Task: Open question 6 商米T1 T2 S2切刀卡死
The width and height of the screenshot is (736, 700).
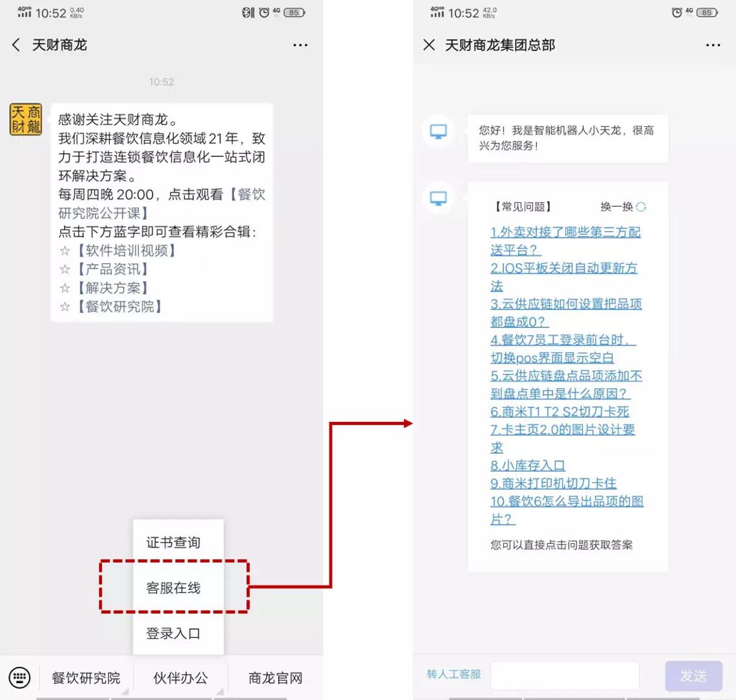Action: [560, 412]
